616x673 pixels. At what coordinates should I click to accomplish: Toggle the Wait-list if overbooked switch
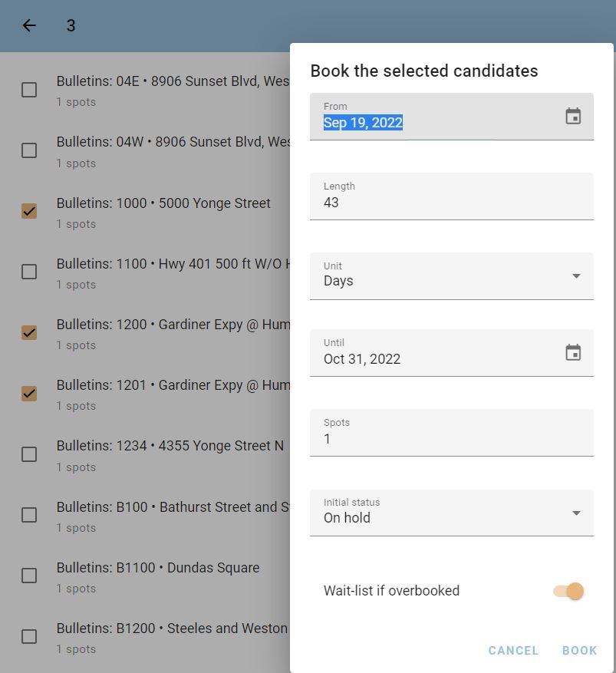point(568,591)
